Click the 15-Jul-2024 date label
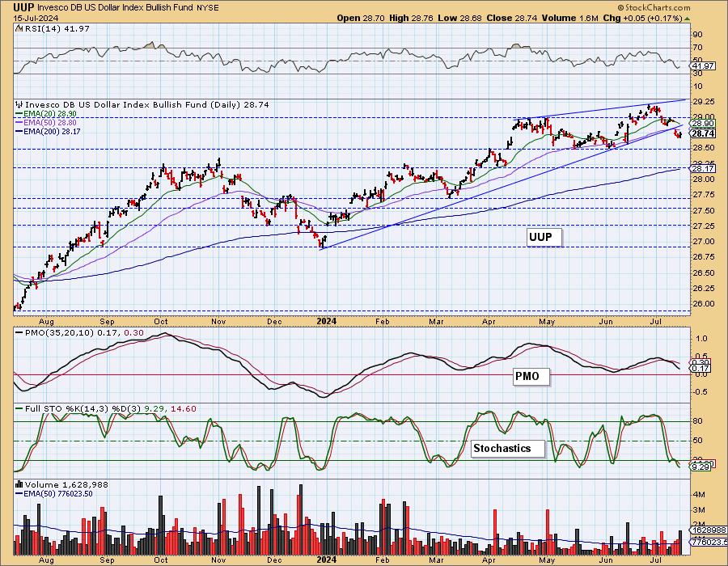The height and width of the screenshot is (566, 728). (x=36, y=18)
